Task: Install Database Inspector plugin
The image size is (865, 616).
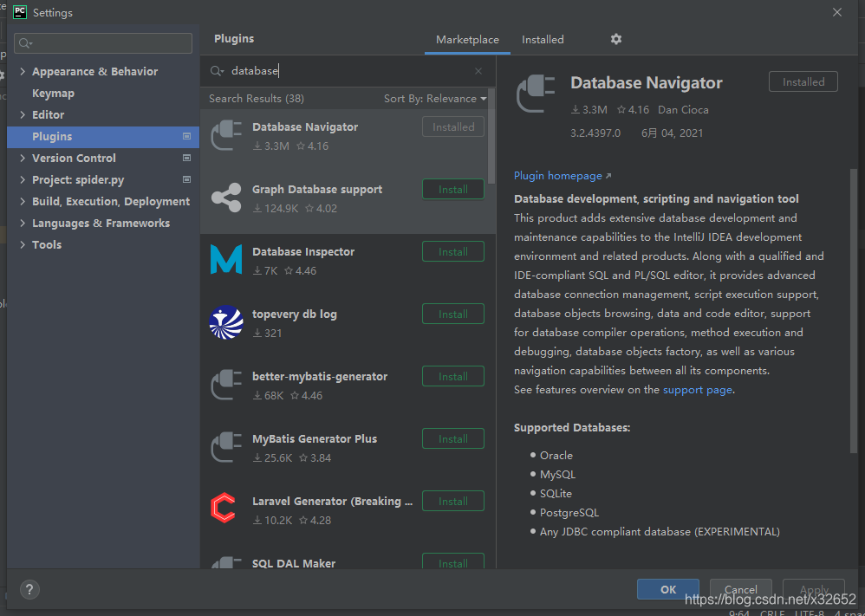Action: click(x=453, y=251)
